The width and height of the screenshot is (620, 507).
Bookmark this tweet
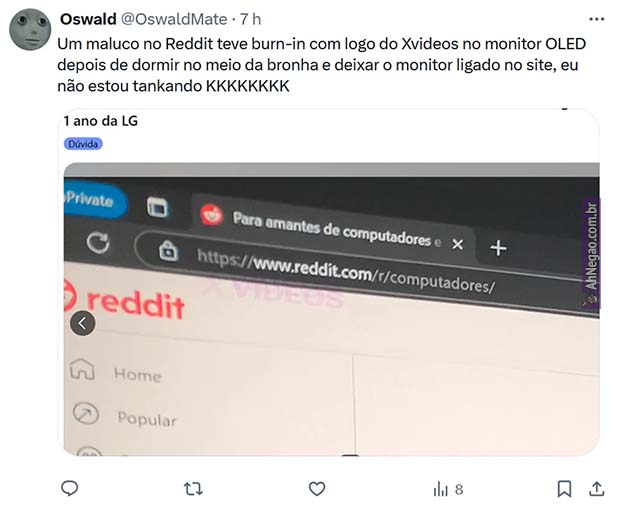point(564,489)
